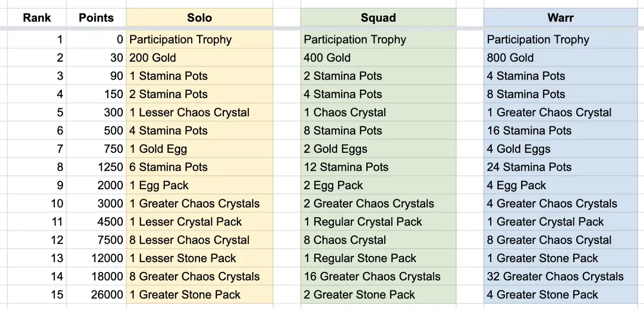Image resolution: width=644 pixels, height=309 pixels.
Task: Select the "200 Gold" cell
Action: point(199,58)
